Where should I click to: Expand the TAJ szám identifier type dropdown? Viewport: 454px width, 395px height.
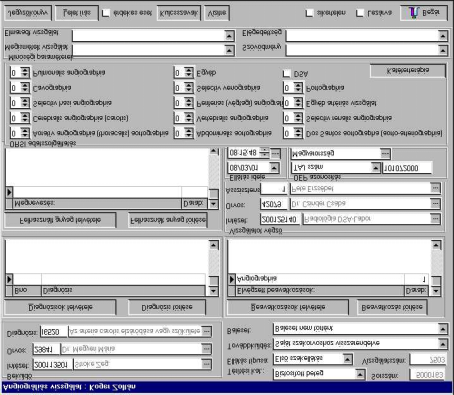(x=376, y=168)
